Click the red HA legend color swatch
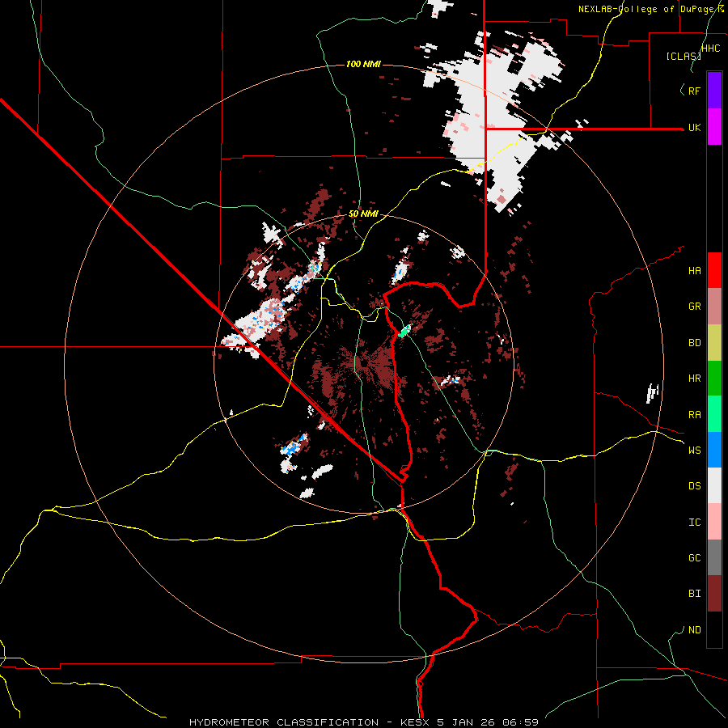This screenshot has height=728, width=728. [714, 270]
